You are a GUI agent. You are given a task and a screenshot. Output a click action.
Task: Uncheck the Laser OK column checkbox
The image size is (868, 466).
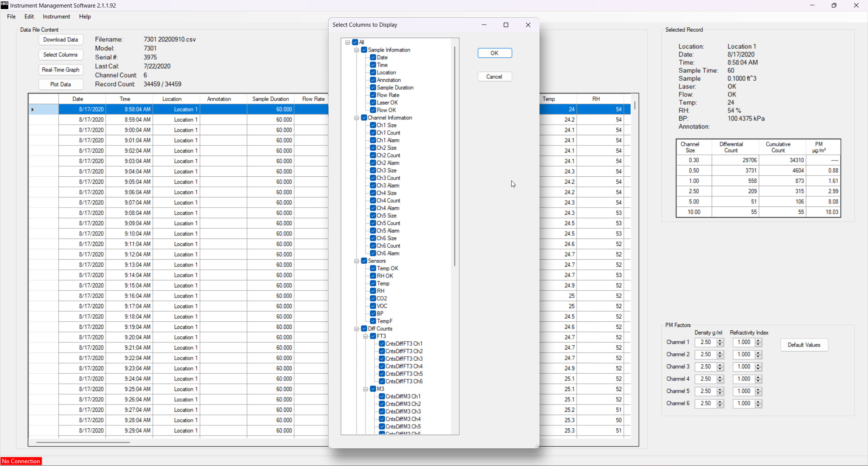pyautogui.click(x=373, y=102)
